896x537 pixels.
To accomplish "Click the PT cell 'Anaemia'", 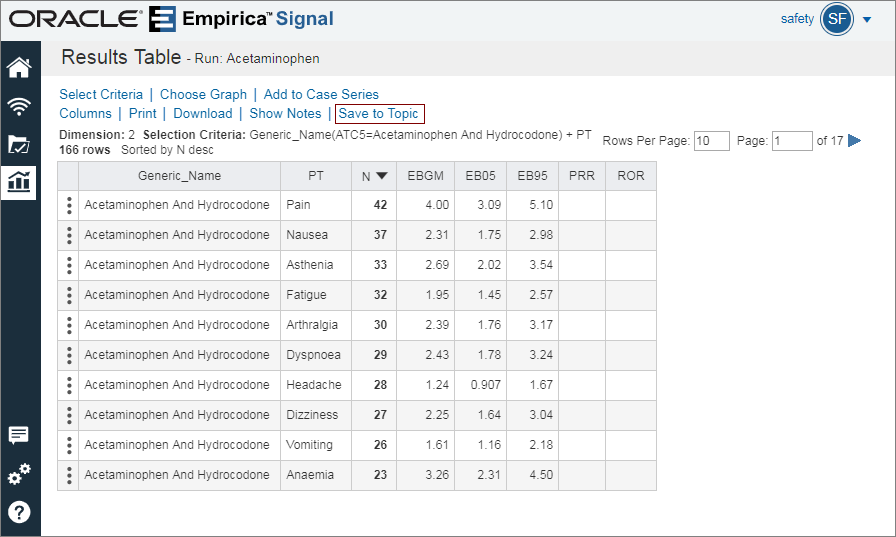I will pos(316,475).
